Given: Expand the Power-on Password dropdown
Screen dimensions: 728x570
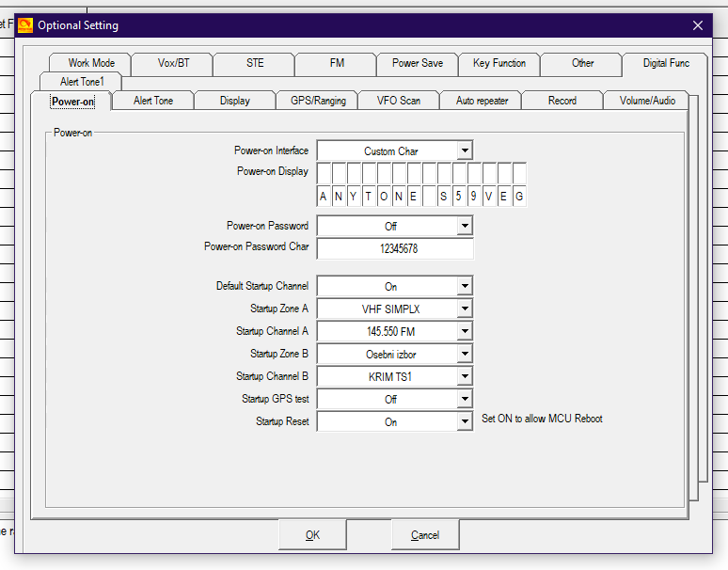Looking at the screenshot, I should tap(464, 227).
